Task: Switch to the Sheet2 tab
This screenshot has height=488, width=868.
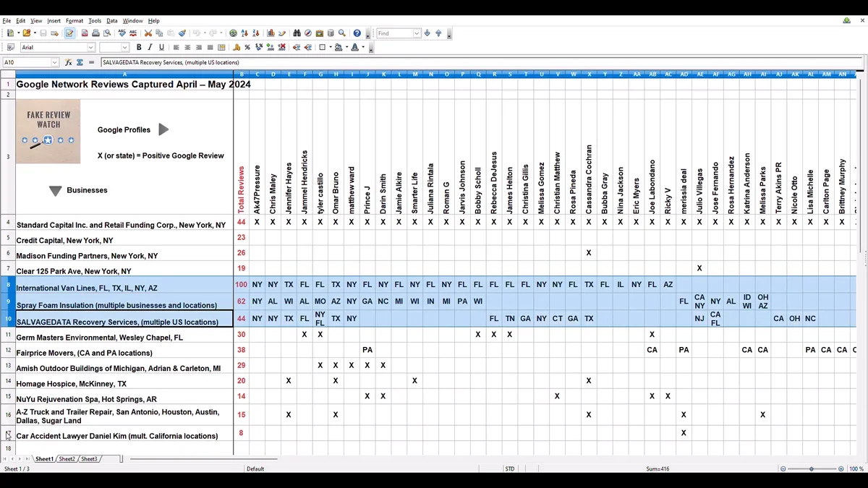Action: 67,458
